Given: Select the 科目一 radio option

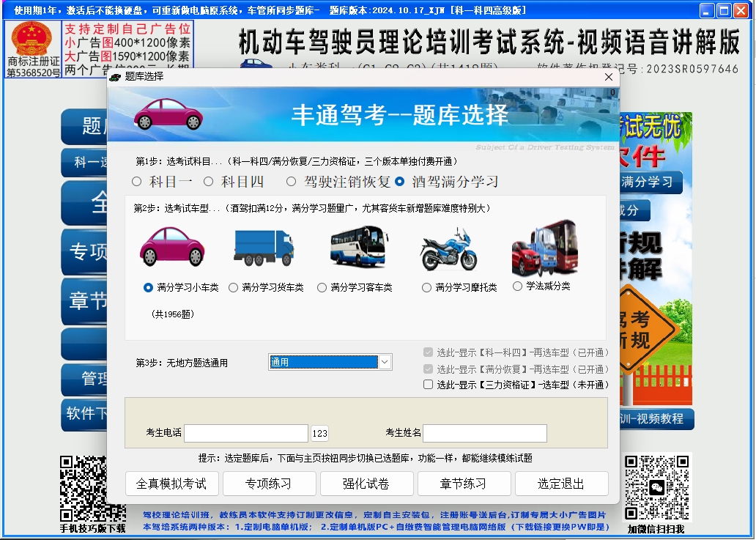Looking at the screenshot, I should (x=136, y=181).
